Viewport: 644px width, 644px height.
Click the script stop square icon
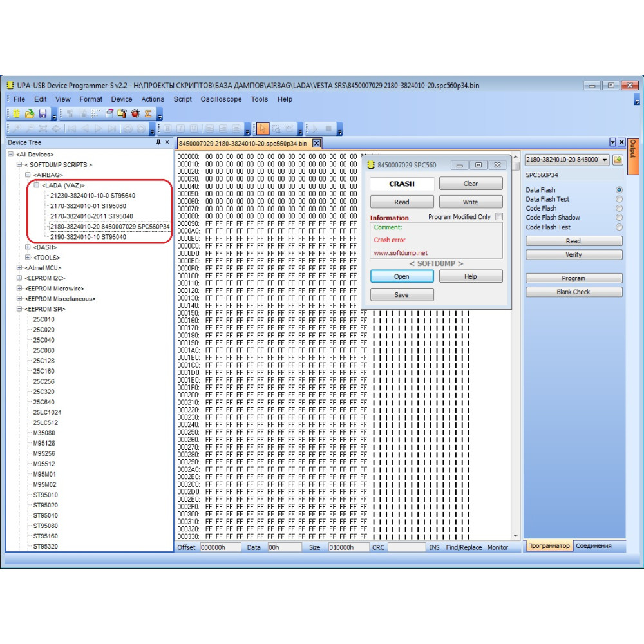click(x=328, y=129)
